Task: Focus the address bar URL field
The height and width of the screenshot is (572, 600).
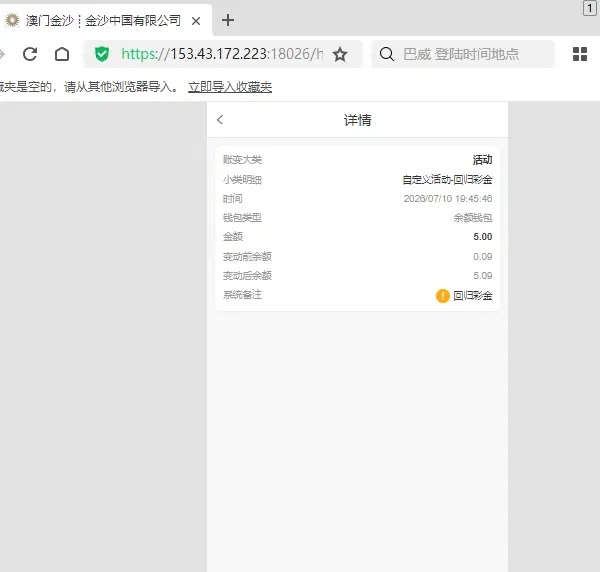Action: tap(222, 54)
